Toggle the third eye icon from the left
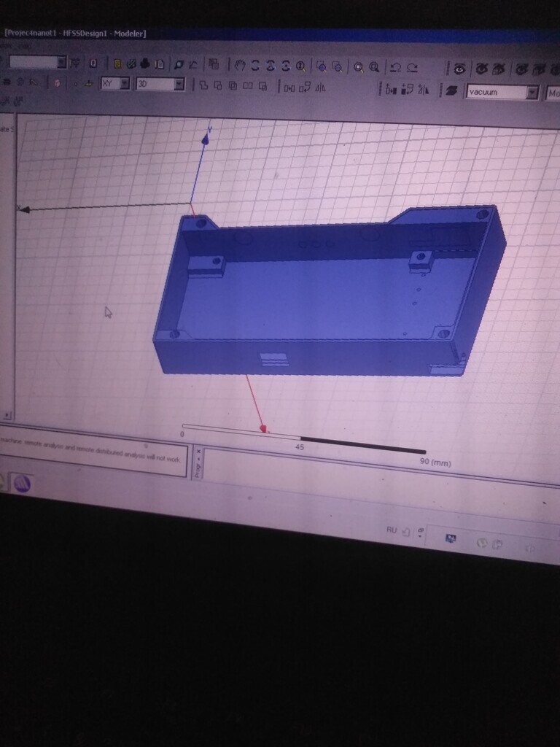The height and width of the screenshot is (747, 560). pyautogui.click(x=499, y=69)
